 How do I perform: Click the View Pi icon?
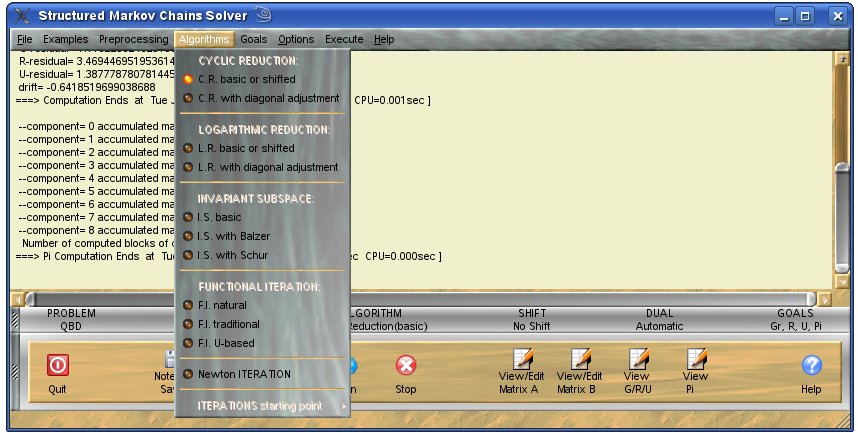click(x=695, y=360)
